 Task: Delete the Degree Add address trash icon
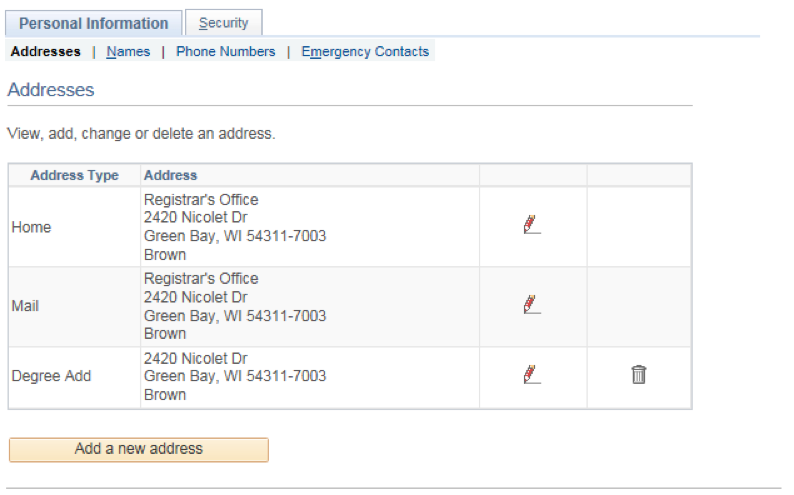[639, 375]
